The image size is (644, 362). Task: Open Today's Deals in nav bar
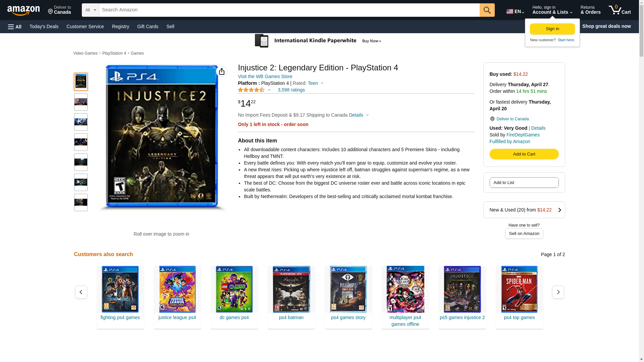point(44,26)
